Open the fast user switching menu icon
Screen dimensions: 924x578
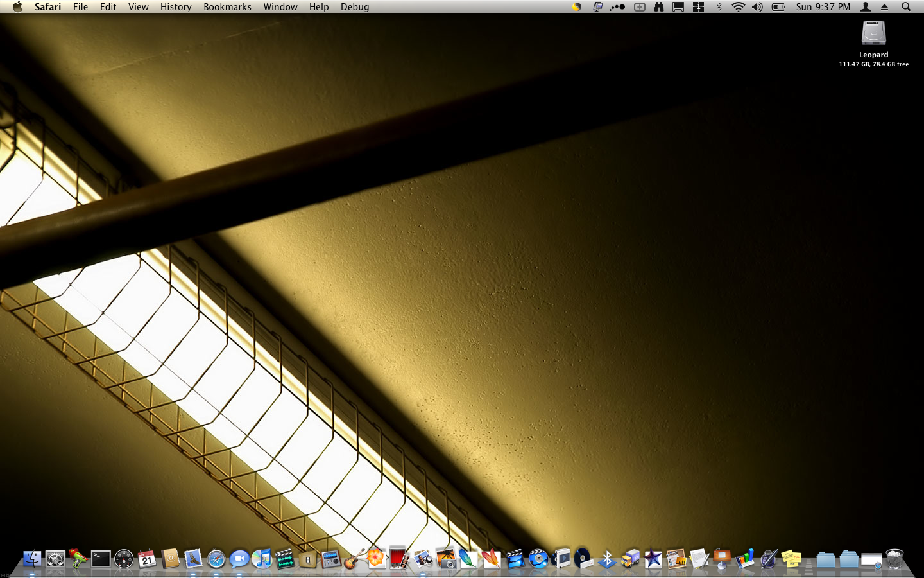(x=866, y=7)
